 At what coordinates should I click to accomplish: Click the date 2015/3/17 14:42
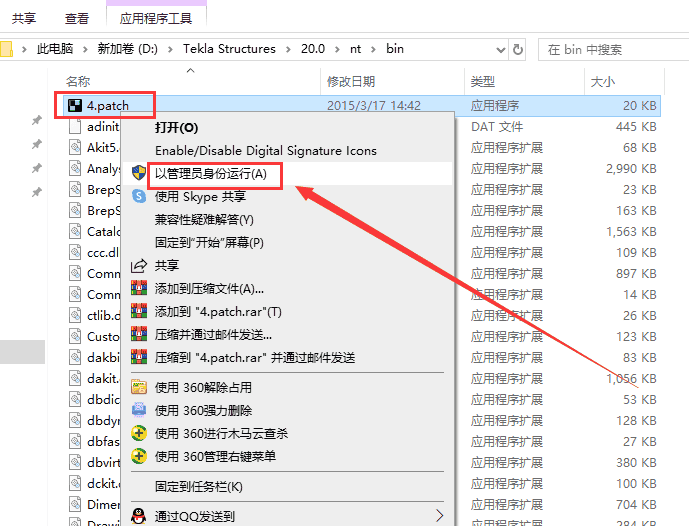(x=374, y=105)
